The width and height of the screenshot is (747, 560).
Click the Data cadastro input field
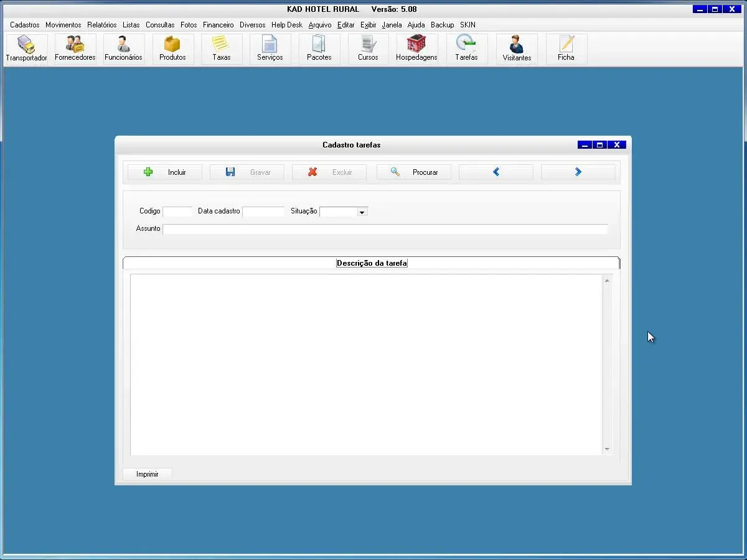(263, 212)
